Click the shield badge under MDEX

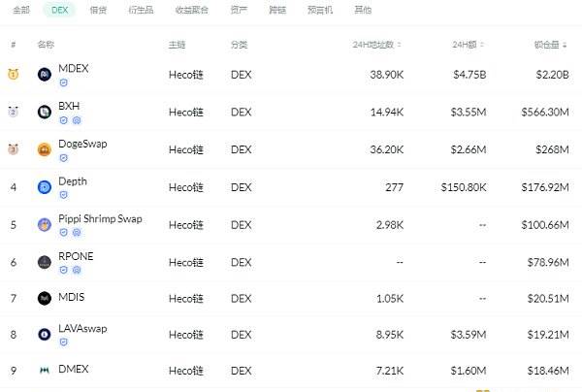[63, 82]
